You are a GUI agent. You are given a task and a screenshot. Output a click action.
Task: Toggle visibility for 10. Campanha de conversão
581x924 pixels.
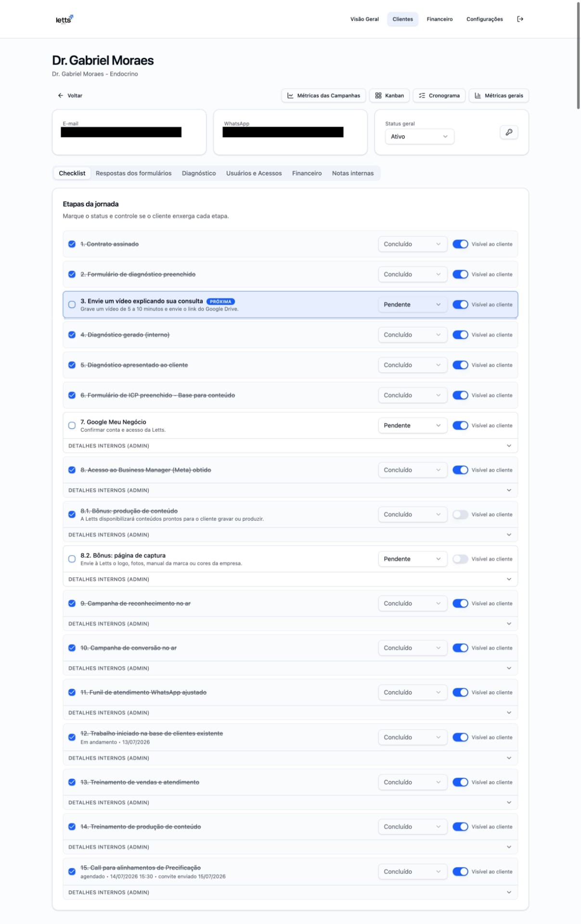(x=460, y=648)
